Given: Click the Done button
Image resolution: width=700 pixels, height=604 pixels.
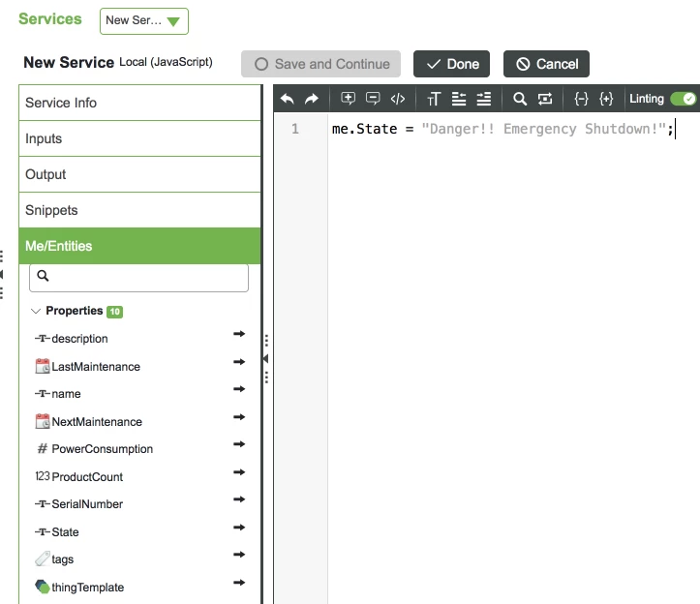Looking at the screenshot, I should [x=451, y=64].
